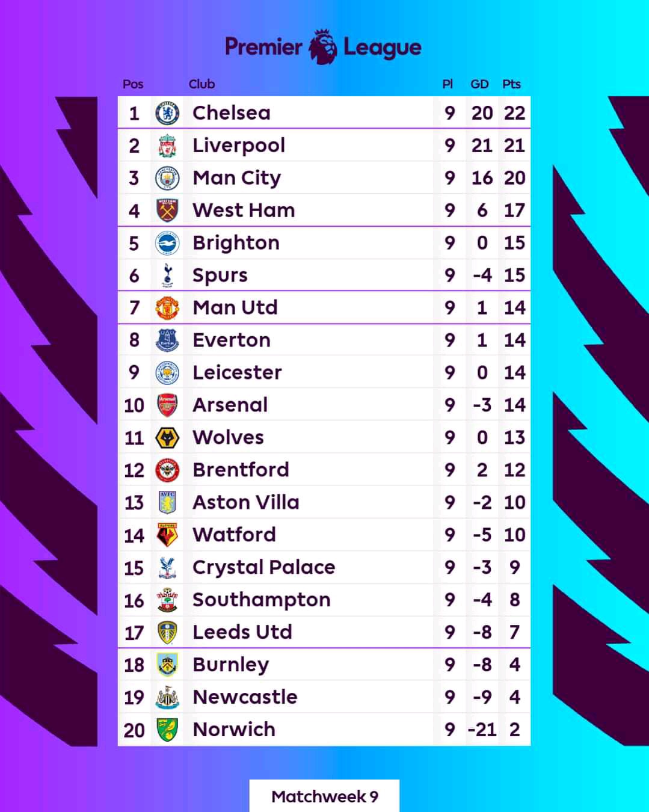649x812 pixels.
Task: Click the GD column header
Action: pos(479,84)
